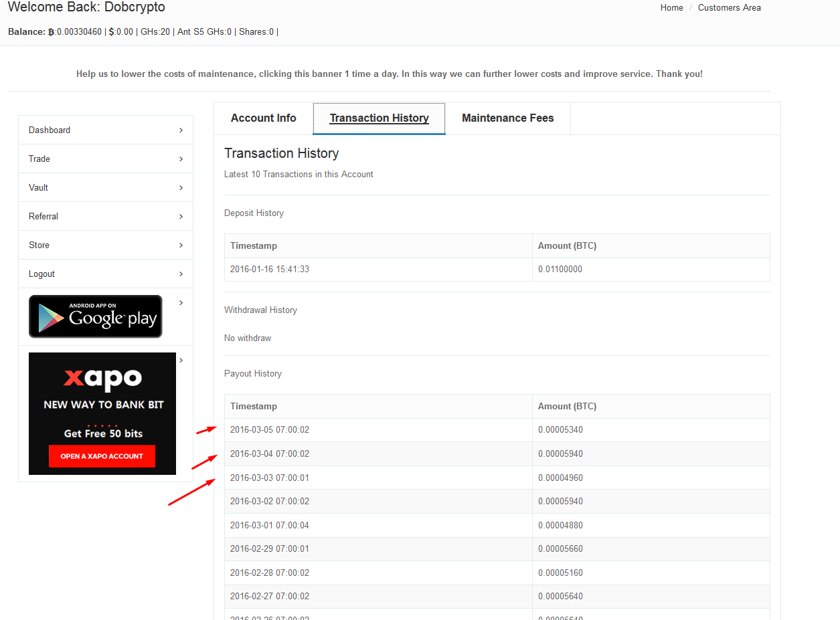Viewport: 840px width, 620px height.
Task: Select the 2016-01-16 deposit timestamp row
Action: click(270, 270)
